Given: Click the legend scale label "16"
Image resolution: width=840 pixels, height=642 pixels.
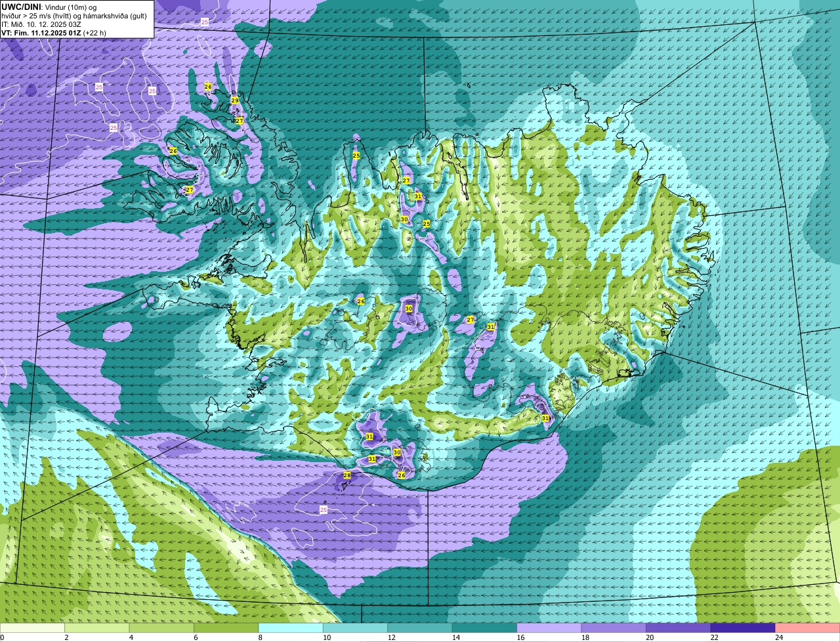Looking at the screenshot, I should pyautogui.click(x=520, y=637).
